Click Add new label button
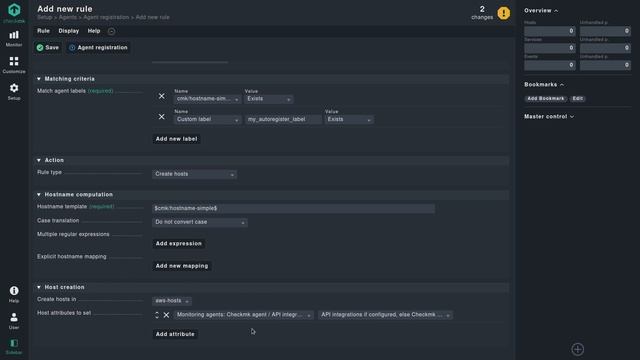Screen dimensions: 640x360 176,139
